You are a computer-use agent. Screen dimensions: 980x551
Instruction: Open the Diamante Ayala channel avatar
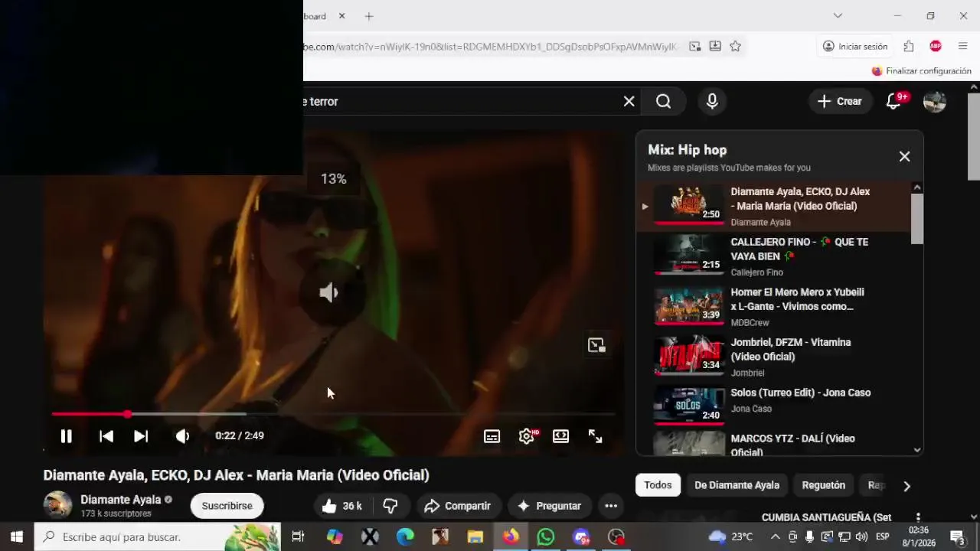point(58,505)
